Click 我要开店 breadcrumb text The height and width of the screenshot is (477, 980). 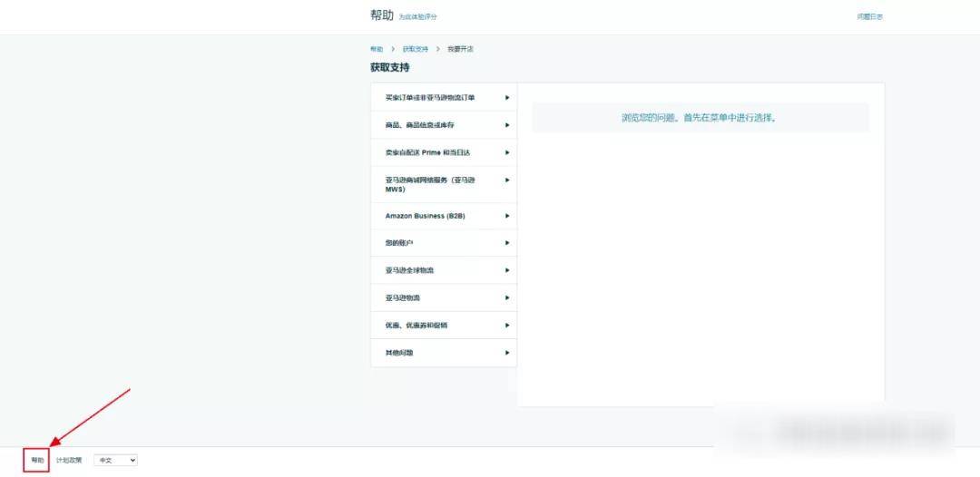coord(461,49)
